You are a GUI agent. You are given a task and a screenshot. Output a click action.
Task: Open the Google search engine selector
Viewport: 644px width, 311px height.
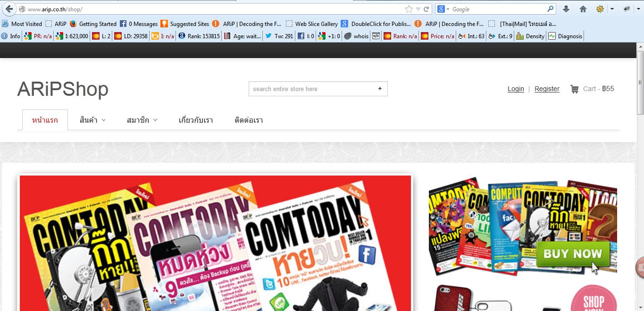coord(443,9)
